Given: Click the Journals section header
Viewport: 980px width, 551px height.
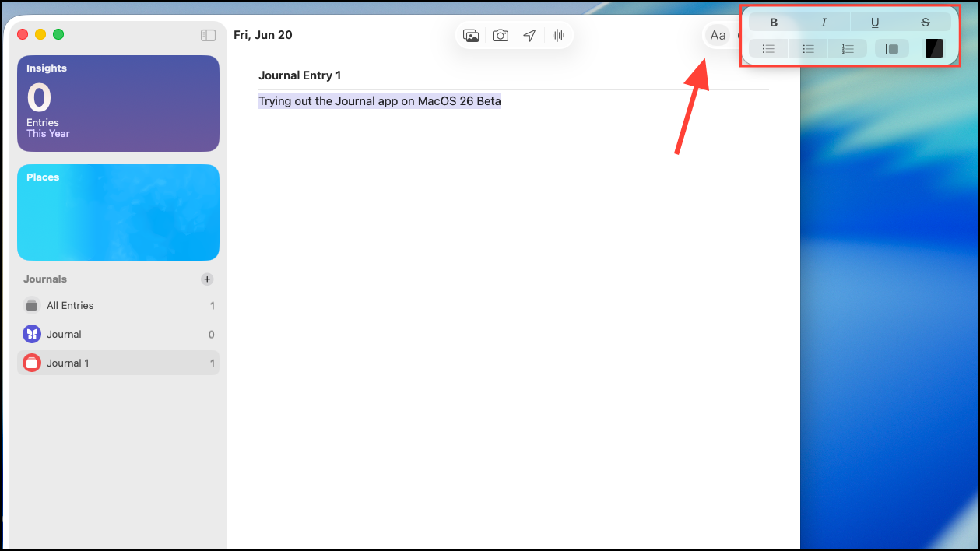Looking at the screenshot, I should point(45,279).
